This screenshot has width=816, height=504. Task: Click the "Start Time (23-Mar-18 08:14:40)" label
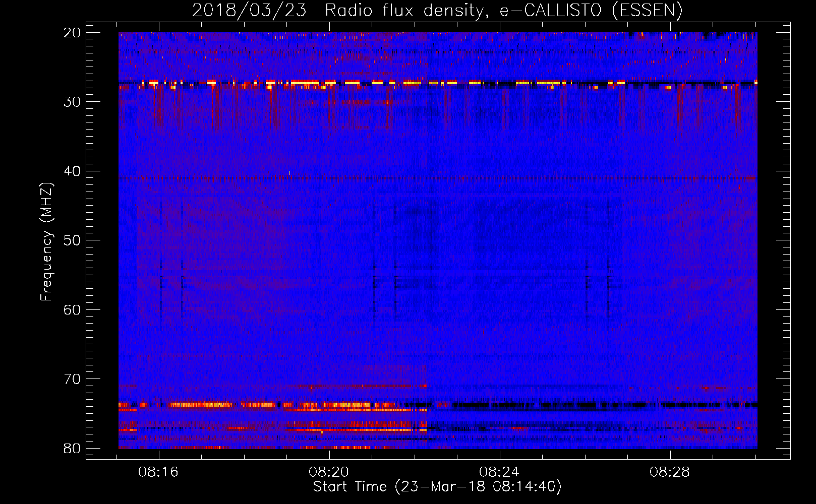tap(437, 487)
